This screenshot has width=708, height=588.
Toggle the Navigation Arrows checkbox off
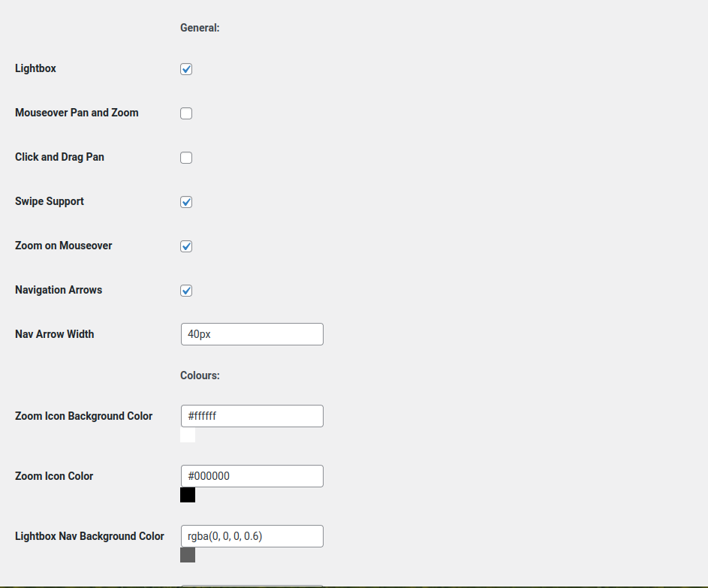(186, 291)
